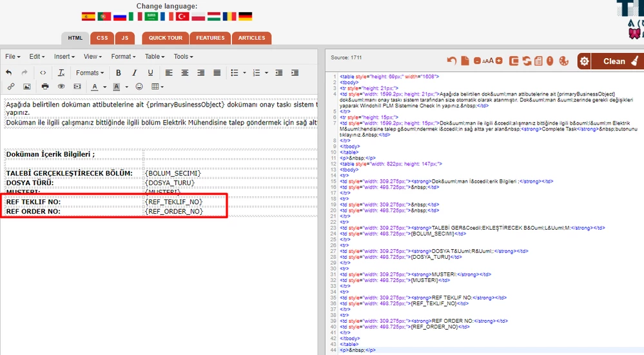Change language to Turkish flag

[x=182, y=16]
